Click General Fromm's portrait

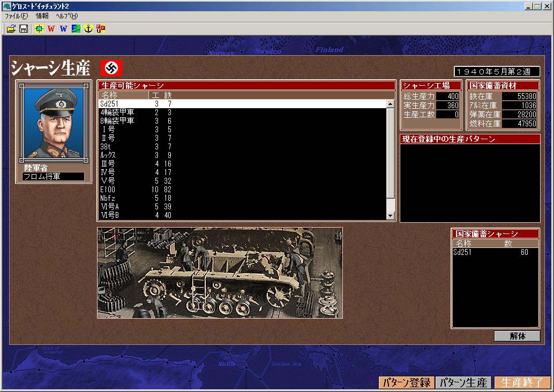pos(54,123)
